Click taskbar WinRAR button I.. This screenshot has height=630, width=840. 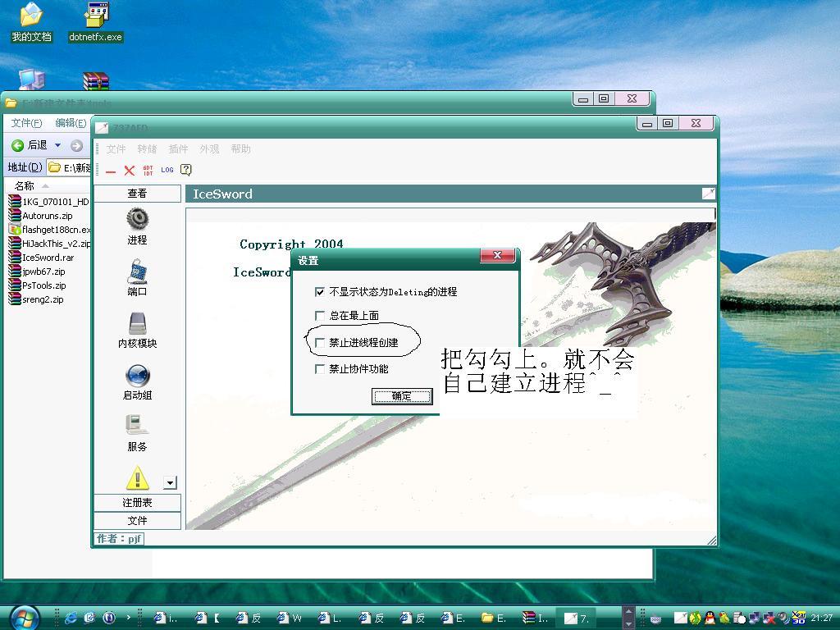click(x=535, y=619)
